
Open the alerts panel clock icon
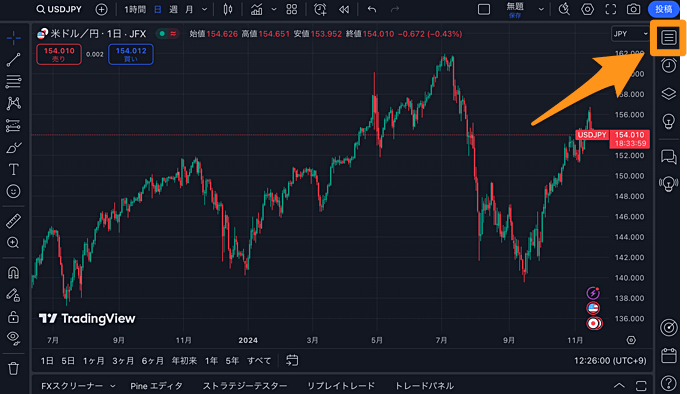(669, 66)
